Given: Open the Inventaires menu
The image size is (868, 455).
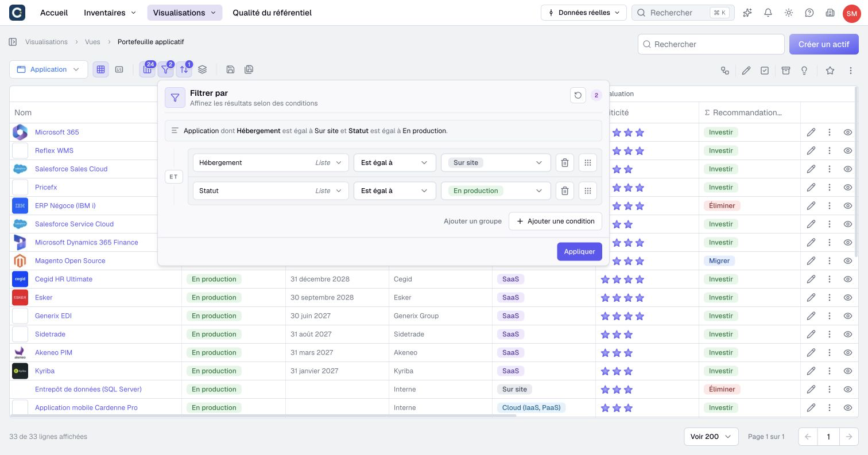Looking at the screenshot, I should 110,13.
